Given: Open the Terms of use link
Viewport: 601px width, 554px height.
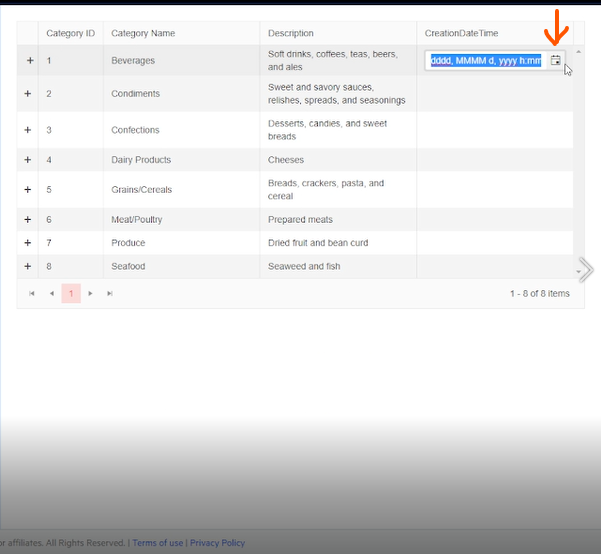Looking at the screenshot, I should [x=158, y=543].
